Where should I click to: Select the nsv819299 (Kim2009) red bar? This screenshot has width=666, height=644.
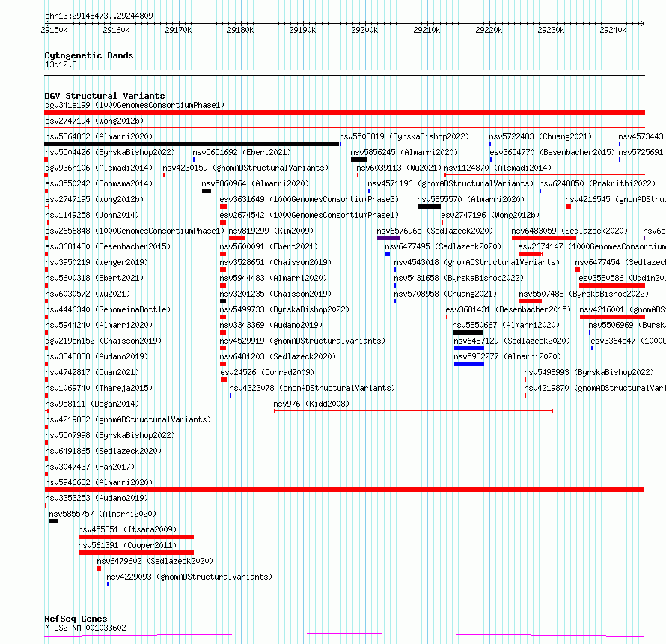[237, 238]
